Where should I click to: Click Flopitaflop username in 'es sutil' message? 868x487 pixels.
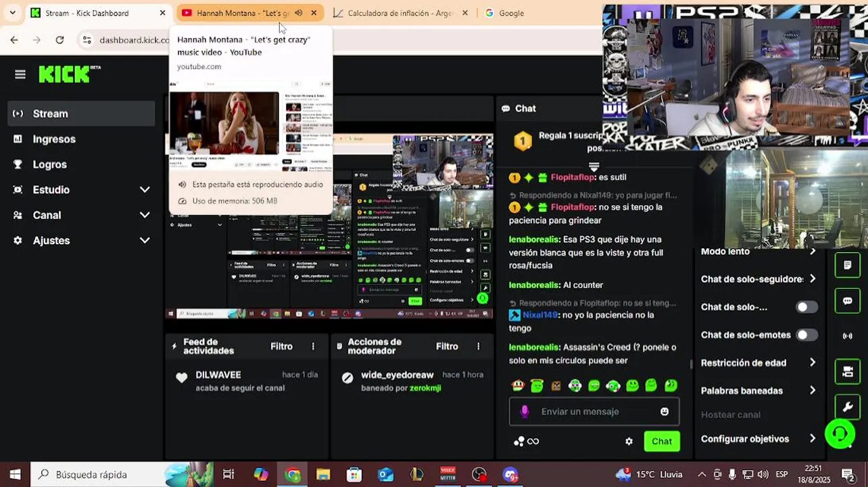(x=573, y=177)
